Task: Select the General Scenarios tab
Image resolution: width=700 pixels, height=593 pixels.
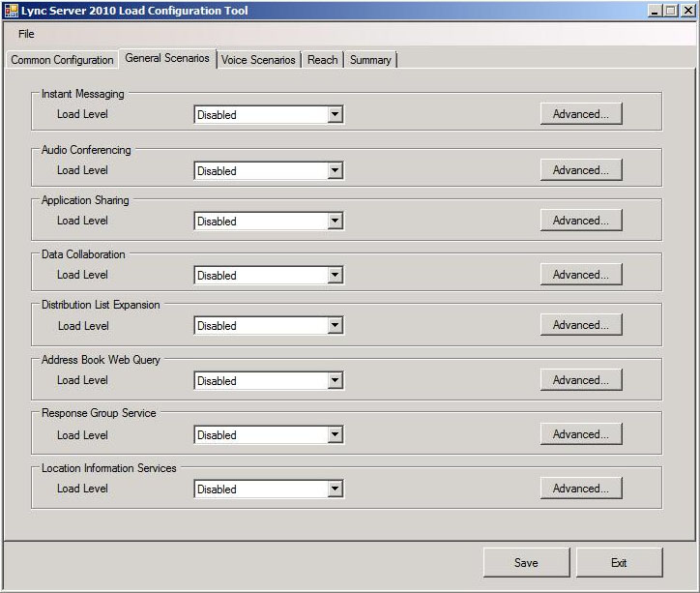Action: [167, 58]
